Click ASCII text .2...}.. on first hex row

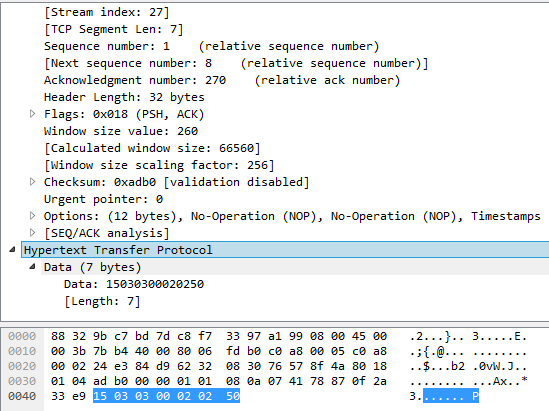(437, 336)
